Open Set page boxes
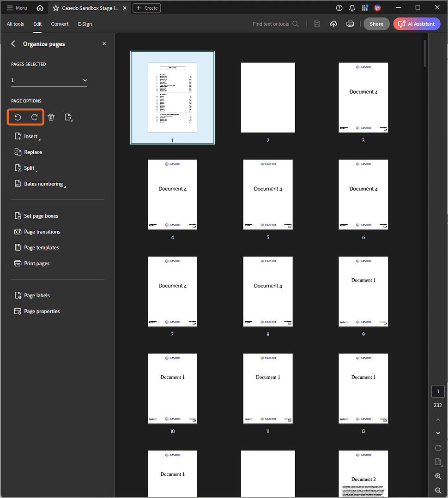The image size is (448, 498). tap(41, 216)
